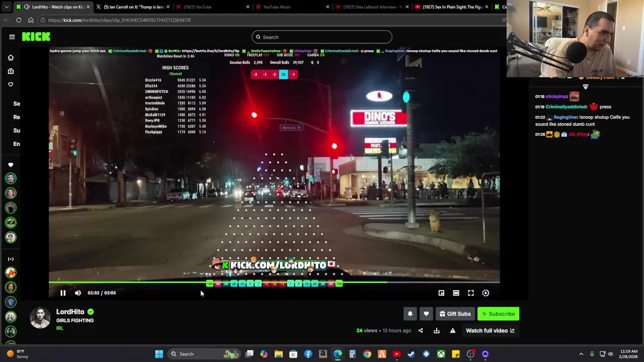Screen dimensions: 644x362
Task: Toggle theater mode in the player
Action: point(456,293)
